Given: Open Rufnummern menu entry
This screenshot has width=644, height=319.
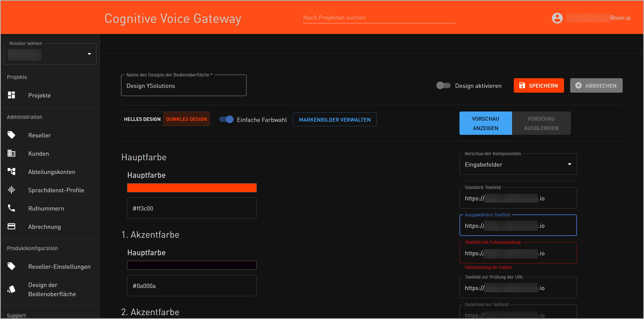Looking at the screenshot, I should [x=50, y=209].
